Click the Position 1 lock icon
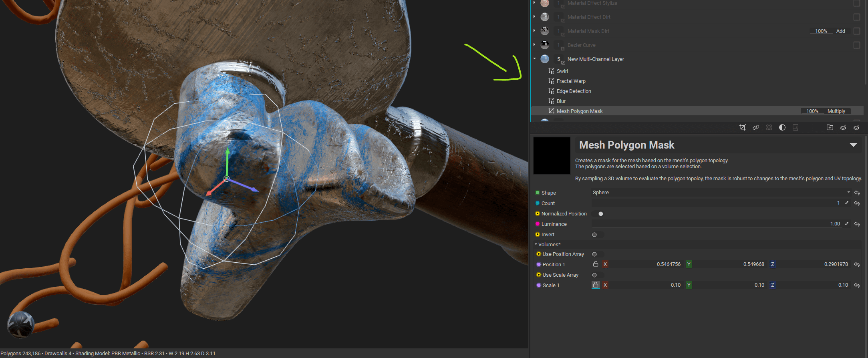Screen dimensions: 868x358 pyautogui.click(x=596, y=264)
